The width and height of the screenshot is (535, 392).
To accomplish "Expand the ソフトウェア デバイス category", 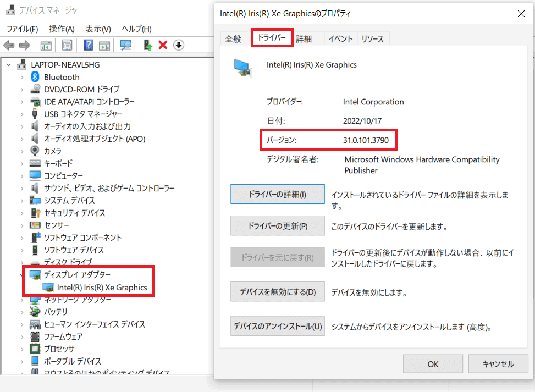I will 22,250.
